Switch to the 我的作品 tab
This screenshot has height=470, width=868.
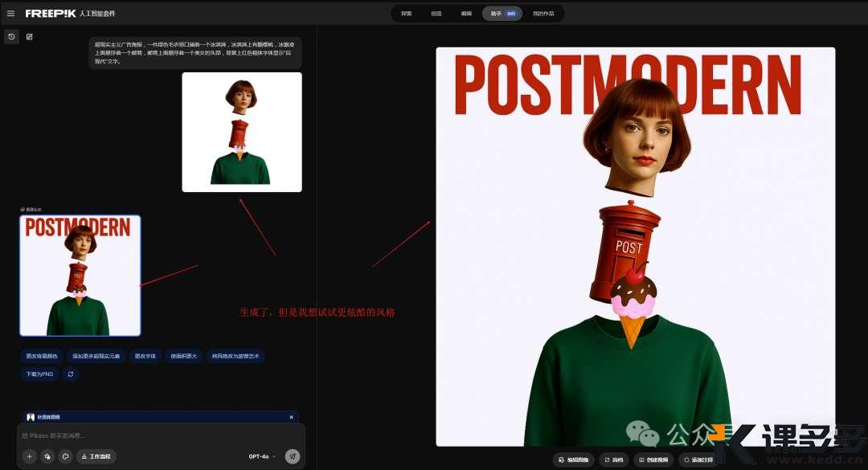tap(544, 14)
